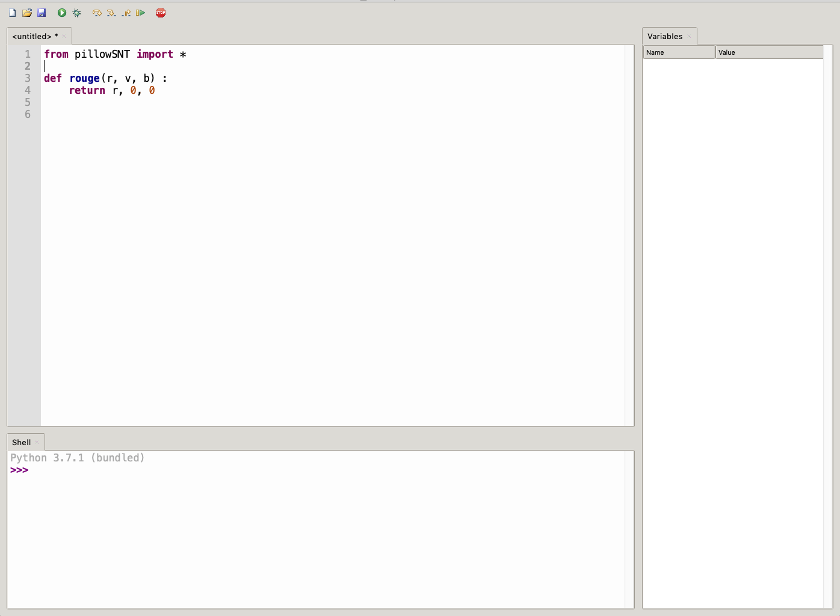Close the <untitled> editor tab
This screenshot has height=616, width=840.
click(64, 36)
